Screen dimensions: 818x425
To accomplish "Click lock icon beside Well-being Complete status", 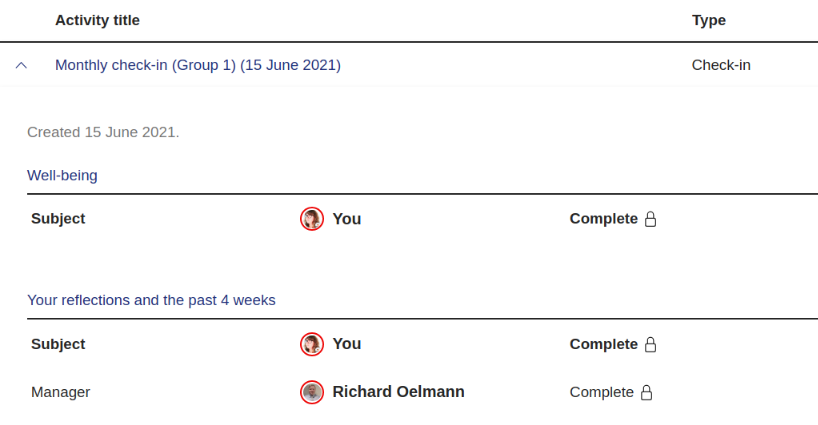I will (x=650, y=219).
